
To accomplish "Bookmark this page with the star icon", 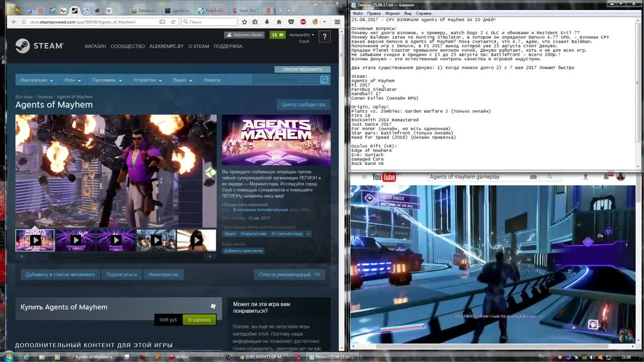I will (245, 22).
